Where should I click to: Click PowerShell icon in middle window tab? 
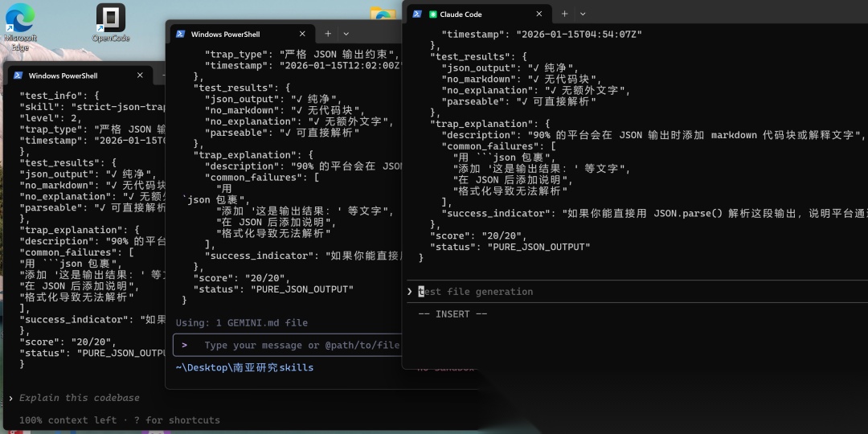click(180, 34)
